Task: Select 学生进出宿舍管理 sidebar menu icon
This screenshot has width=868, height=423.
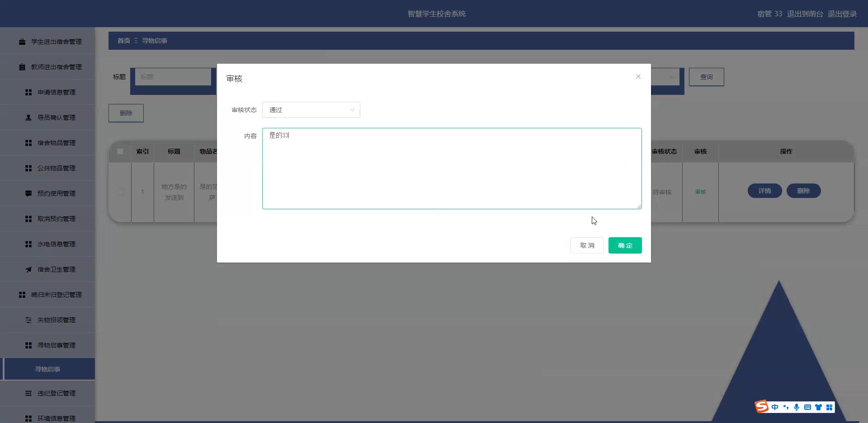Action: pos(22,41)
